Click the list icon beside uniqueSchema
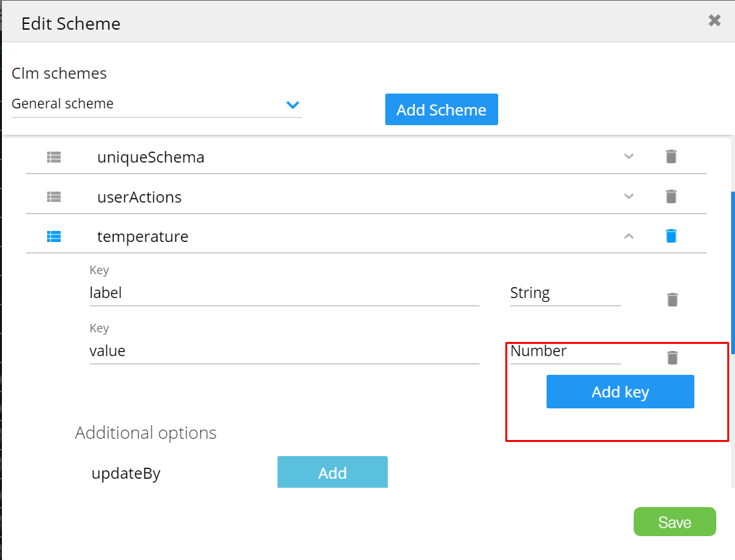735x560 pixels. click(x=54, y=157)
